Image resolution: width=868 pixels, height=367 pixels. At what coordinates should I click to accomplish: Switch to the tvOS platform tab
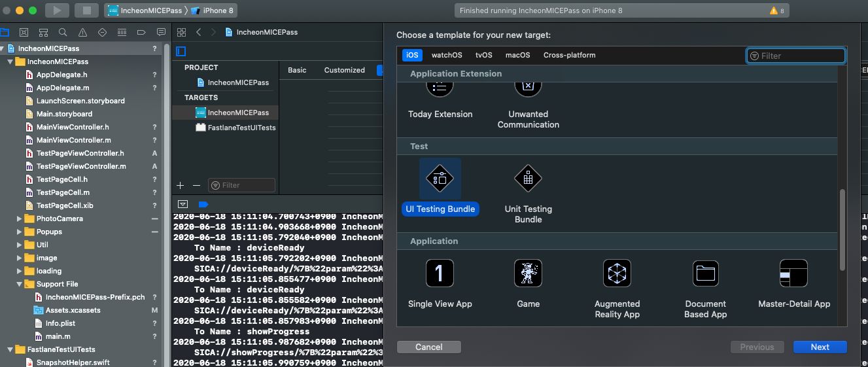pyautogui.click(x=484, y=55)
